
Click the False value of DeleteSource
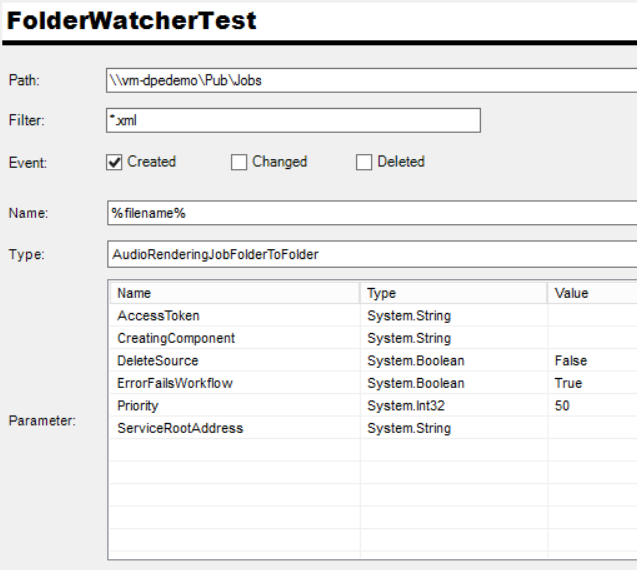click(571, 361)
